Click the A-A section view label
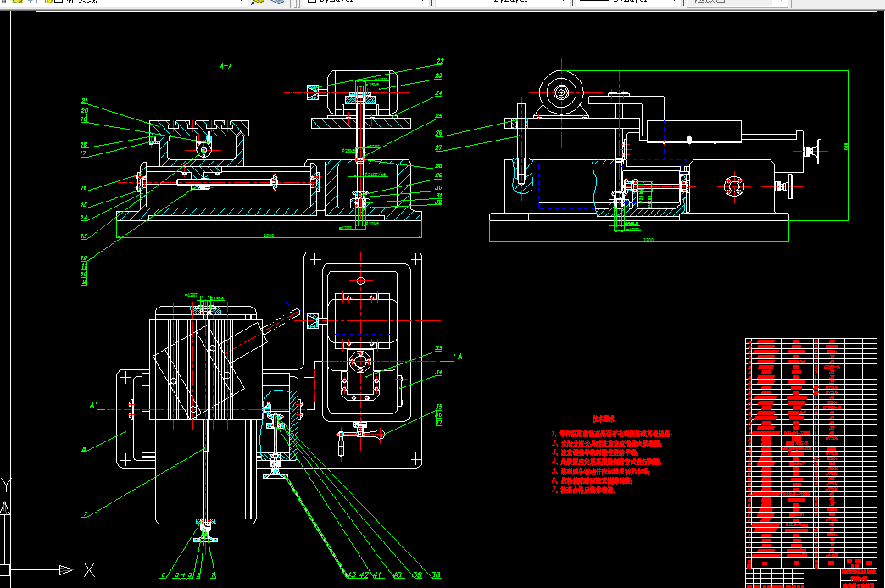Screen dimensions: 885x588 (225, 66)
